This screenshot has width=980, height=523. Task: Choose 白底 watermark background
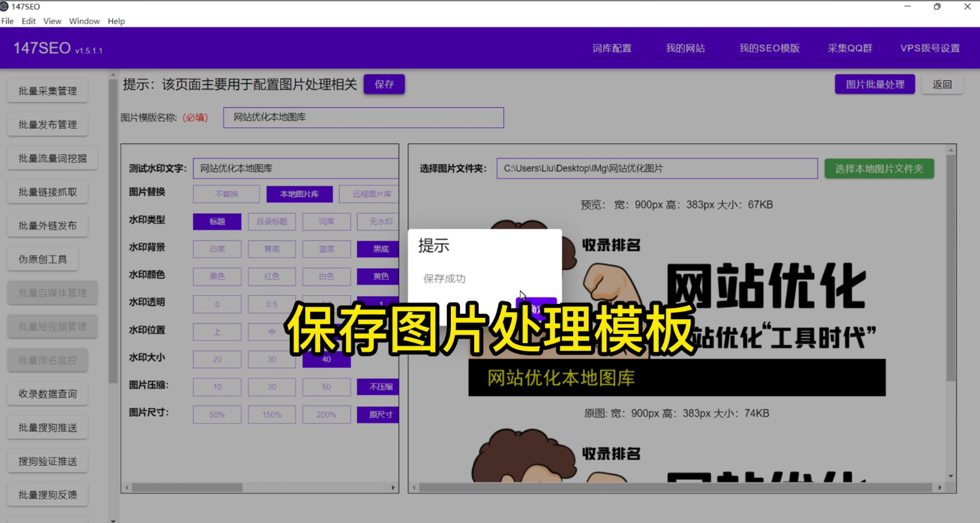point(217,249)
